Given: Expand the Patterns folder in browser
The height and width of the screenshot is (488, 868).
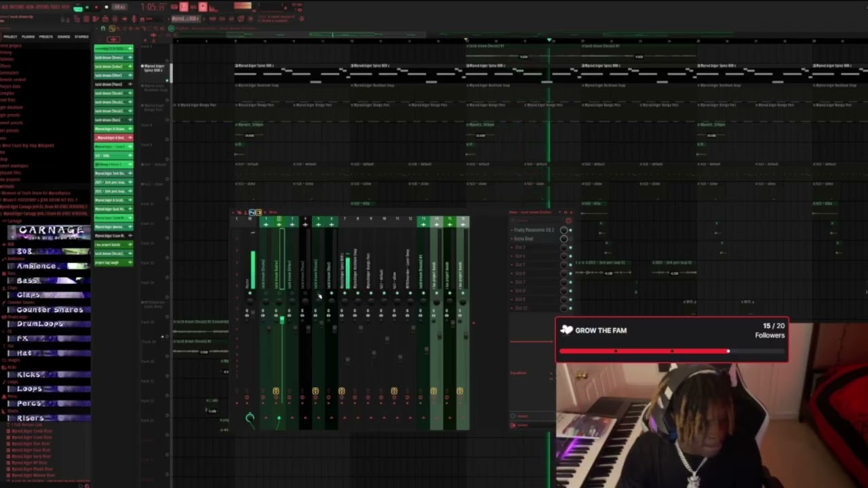Looking at the screenshot, I should point(8,59).
